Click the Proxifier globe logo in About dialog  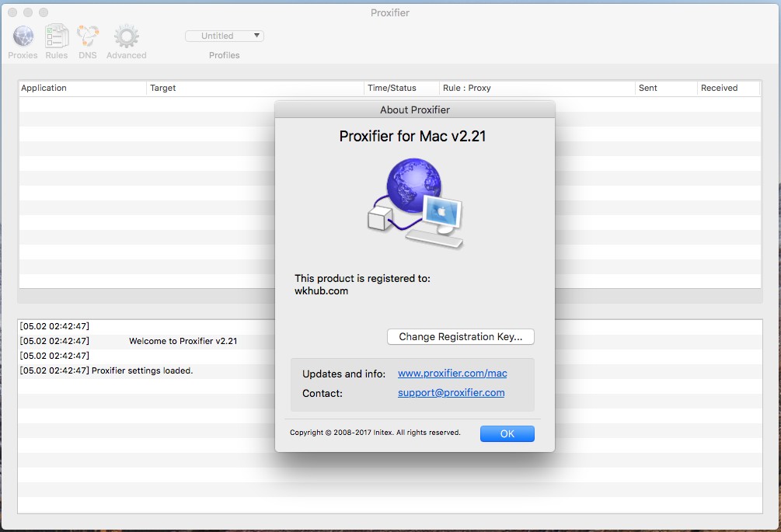pyautogui.click(x=416, y=203)
